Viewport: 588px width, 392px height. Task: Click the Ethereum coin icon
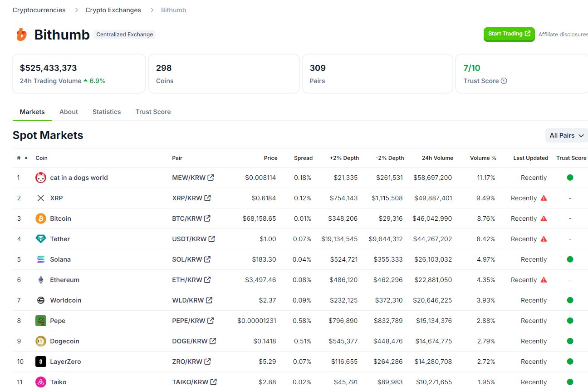tap(41, 280)
